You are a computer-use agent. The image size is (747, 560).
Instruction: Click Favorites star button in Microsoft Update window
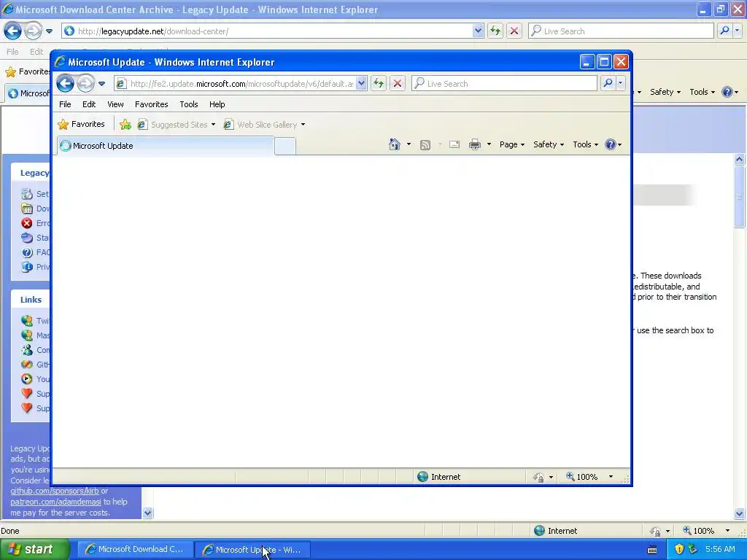point(82,124)
